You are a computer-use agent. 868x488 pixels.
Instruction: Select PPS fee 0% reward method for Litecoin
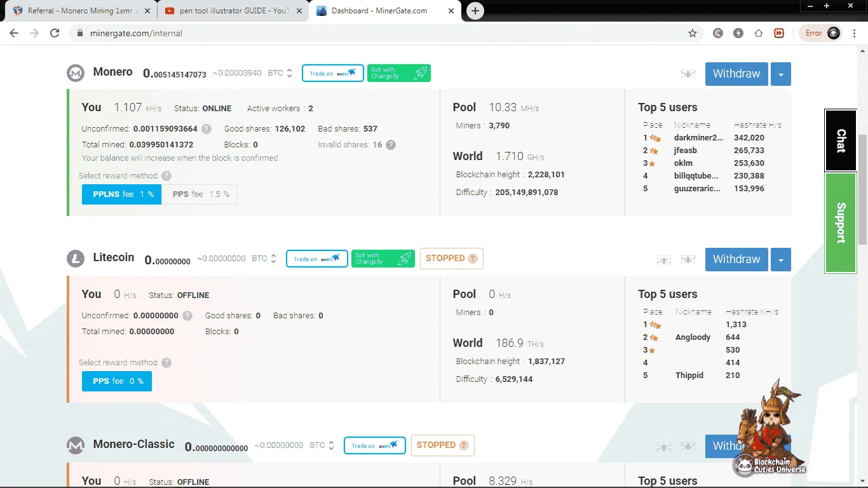click(x=117, y=381)
